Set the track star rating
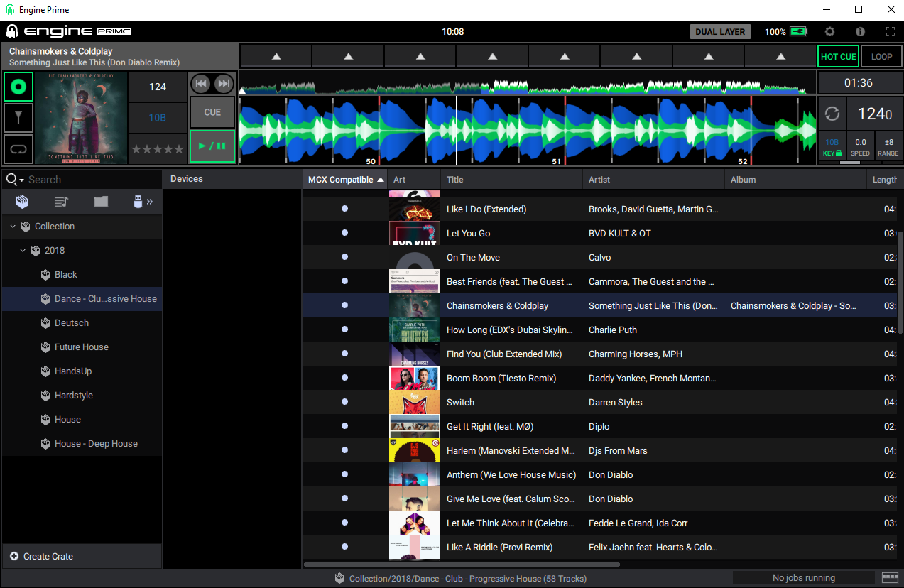The height and width of the screenshot is (588, 904). [158, 149]
